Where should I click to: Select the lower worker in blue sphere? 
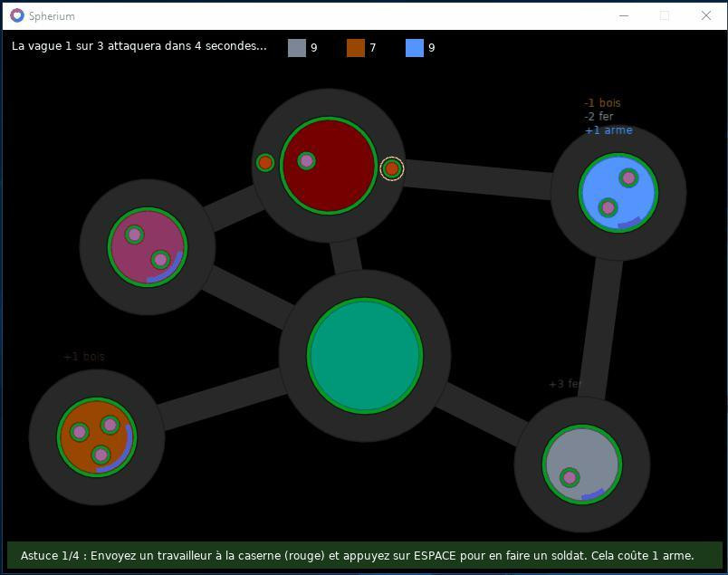pos(608,207)
